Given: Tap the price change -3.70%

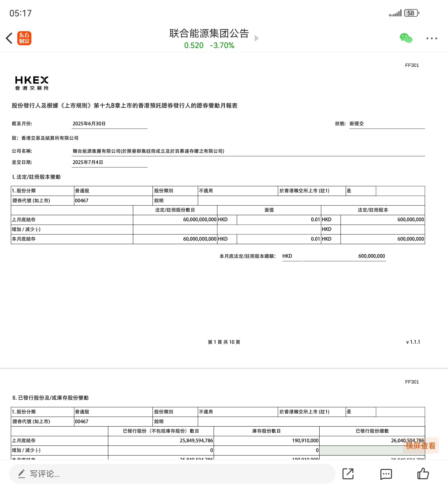Looking at the screenshot, I should click(222, 45).
